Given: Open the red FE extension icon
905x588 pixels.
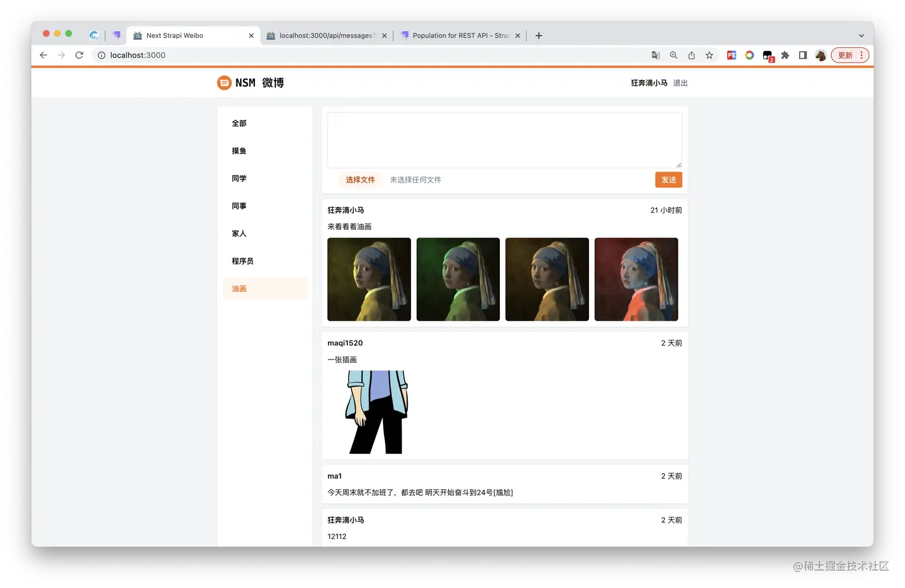Looking at the screenshot, I should [x=731, y=55].
